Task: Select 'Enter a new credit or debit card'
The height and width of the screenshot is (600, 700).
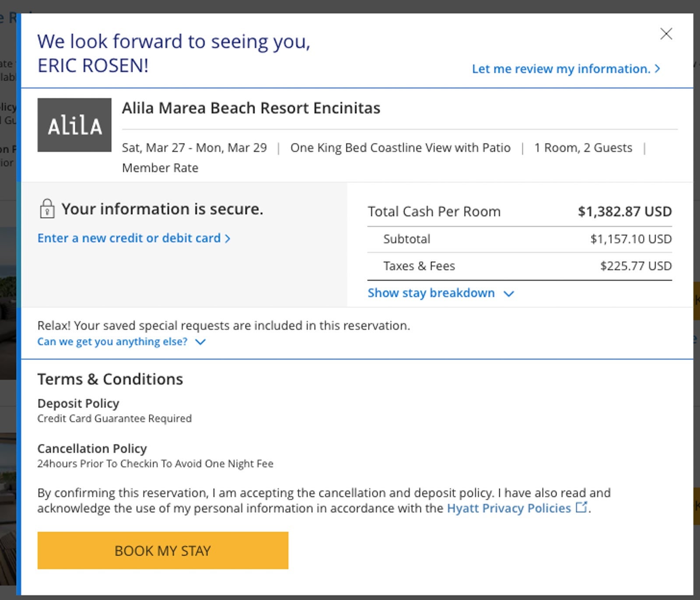Action: coord(129,238)
